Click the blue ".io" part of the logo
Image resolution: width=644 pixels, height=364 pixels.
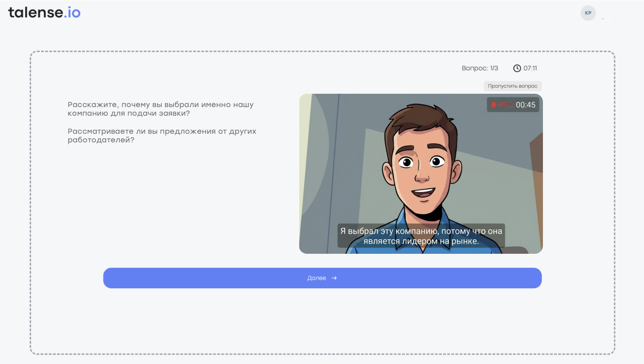tap(73, 13)
